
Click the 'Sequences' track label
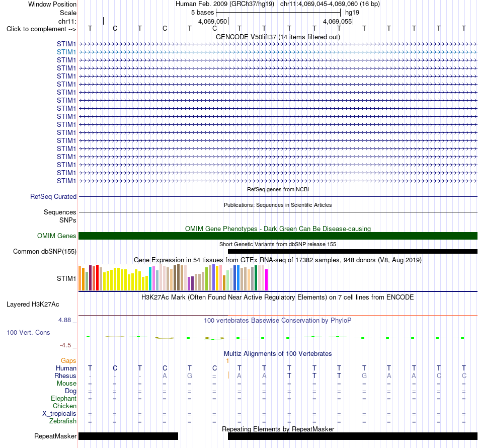pos(60,212)
